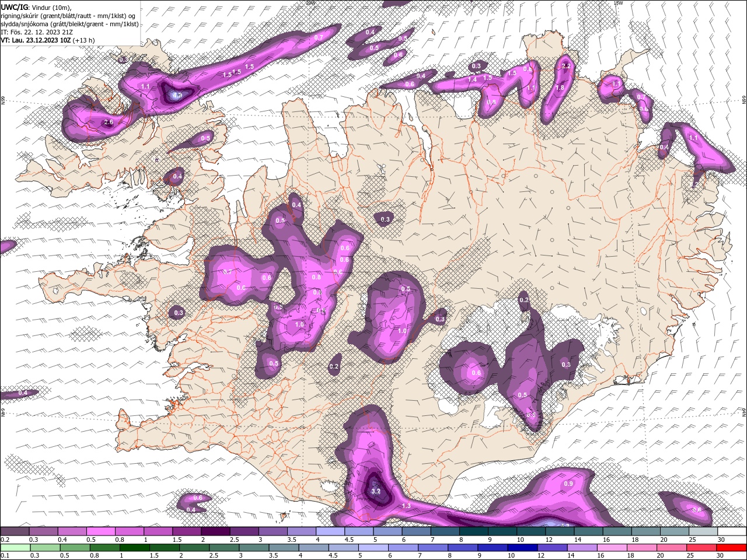
Task: Click the header line beginning 'slydda/snjókoma'
Action: [69, 24]
